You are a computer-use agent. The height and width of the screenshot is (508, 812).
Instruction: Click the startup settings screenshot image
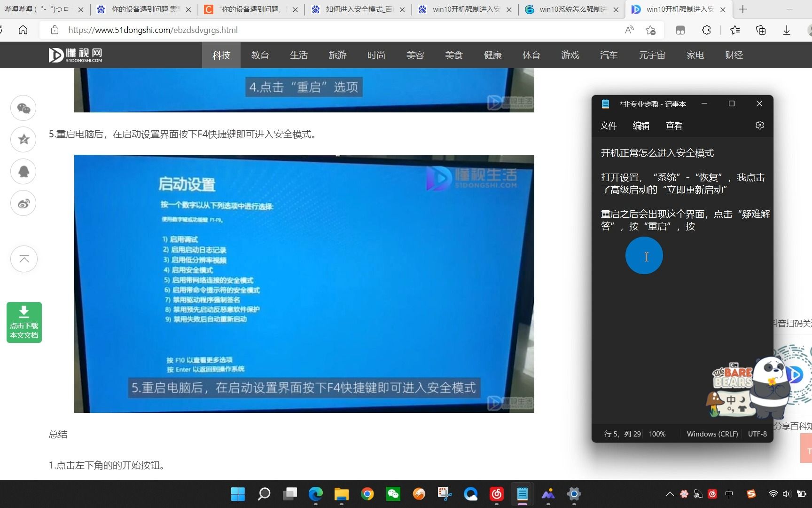(x=304, y=284)
